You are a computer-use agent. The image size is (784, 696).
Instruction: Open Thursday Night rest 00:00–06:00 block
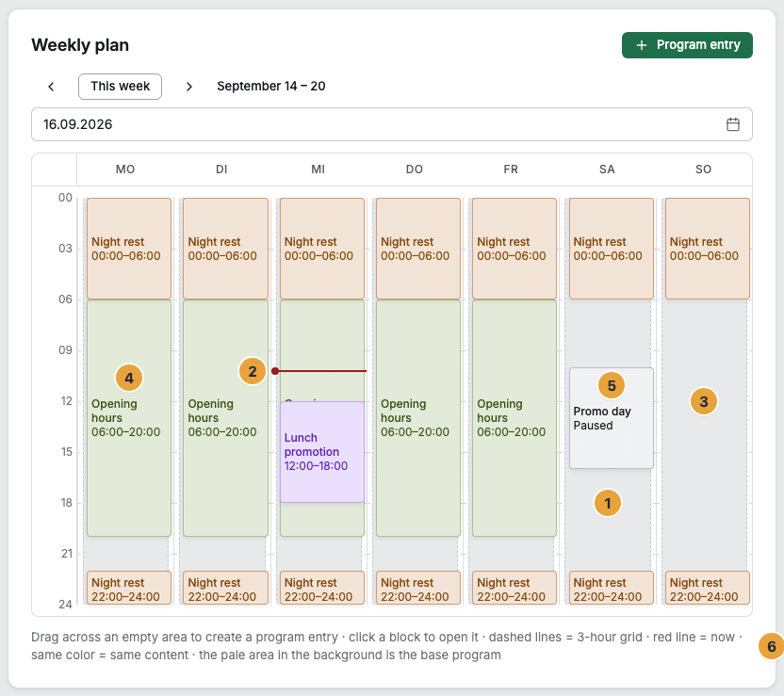point(418,249)
